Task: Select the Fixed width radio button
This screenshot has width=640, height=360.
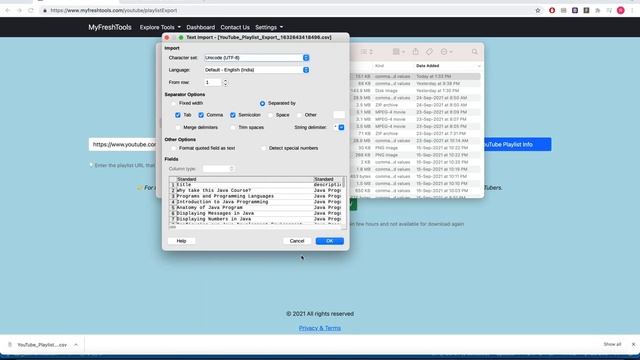Action: 174,103
